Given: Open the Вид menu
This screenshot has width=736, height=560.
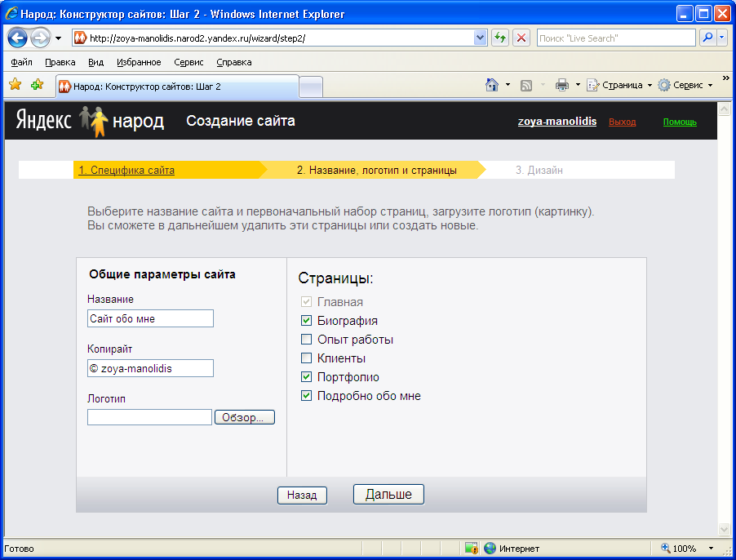Looking at the screenshot, I should click(x=95, y=62).
